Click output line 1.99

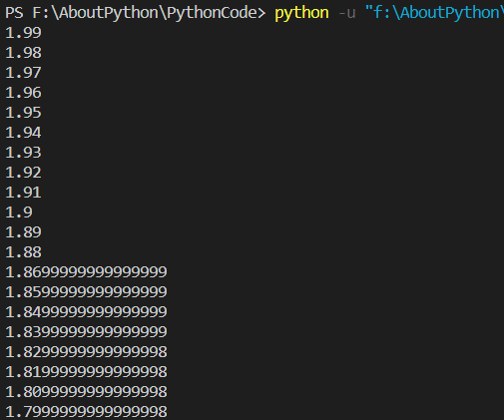tap(23, 33)
